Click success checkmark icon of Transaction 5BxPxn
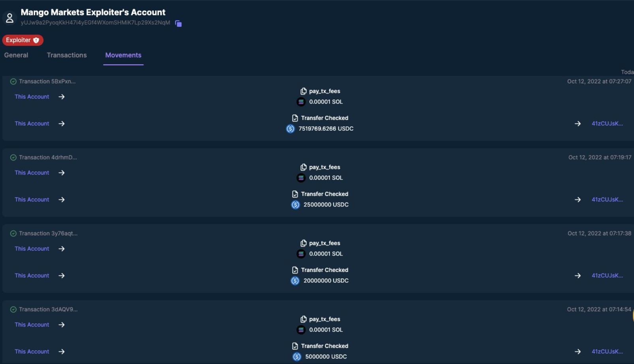Screen dimensions: 634x364 tap(13, 81)
